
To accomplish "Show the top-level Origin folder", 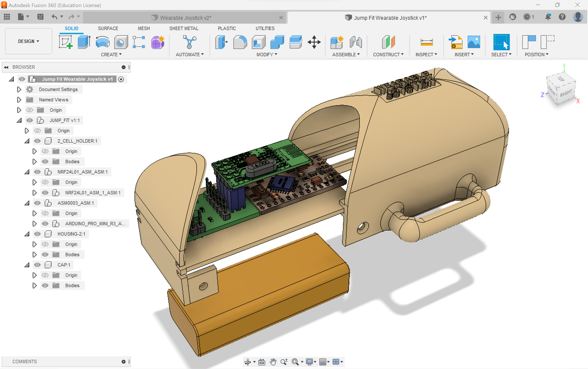I will pos(29,110).
